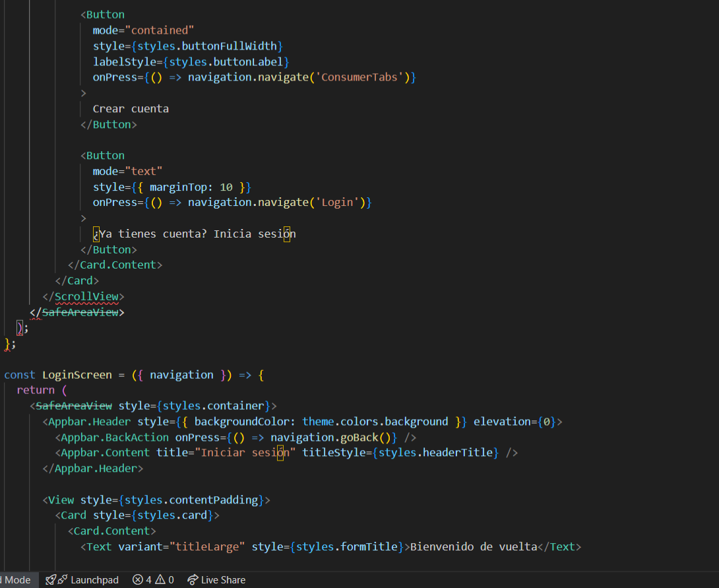Click the closing </Card> tag

tap(77, 280)
